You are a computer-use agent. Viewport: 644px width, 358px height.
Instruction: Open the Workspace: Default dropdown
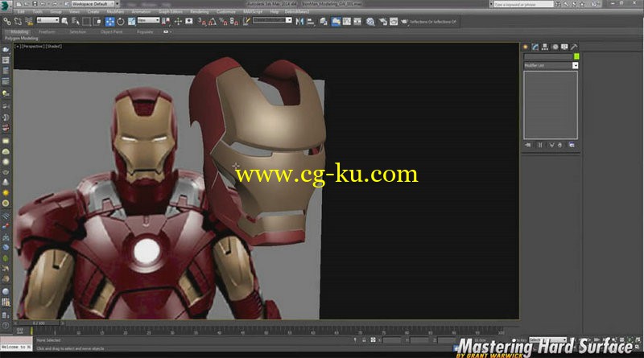point(95,4)
